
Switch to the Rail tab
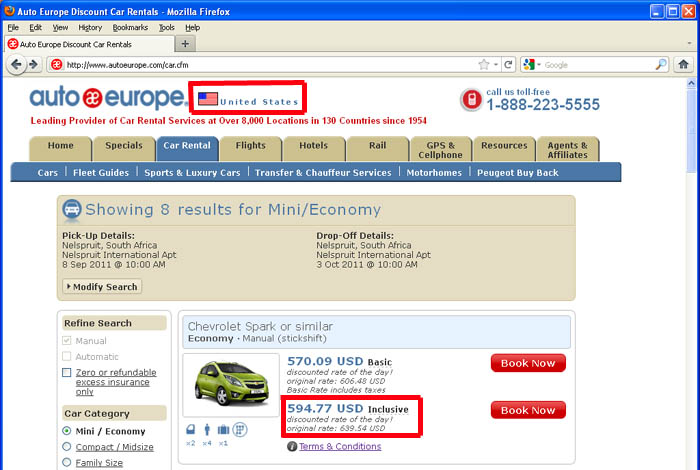pos(377,149)
